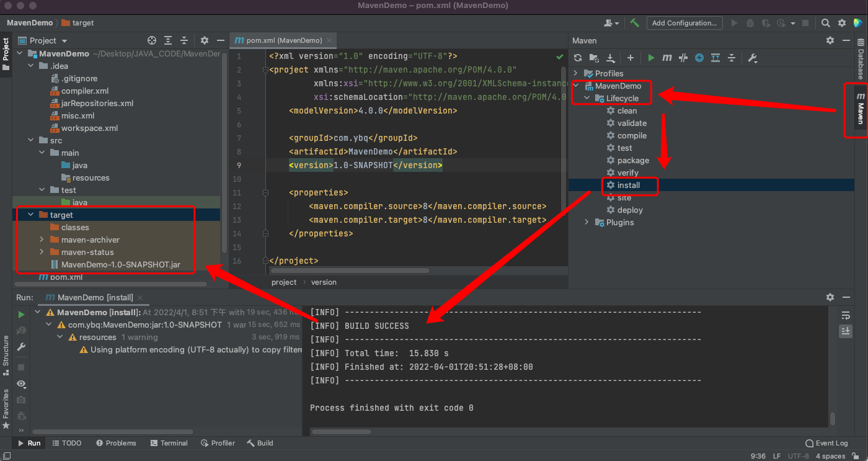Toggle scroll to end in Run console
Screen dimensions: 868x461
click(846, 331)
